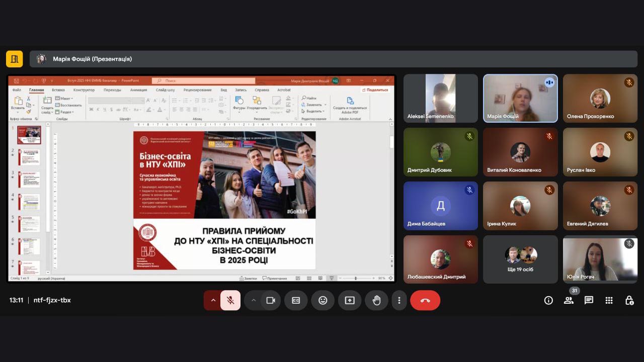This screenshot has width=644, height=362.
Task: Open the chat panel icon
Action: [x=589, y=300]
